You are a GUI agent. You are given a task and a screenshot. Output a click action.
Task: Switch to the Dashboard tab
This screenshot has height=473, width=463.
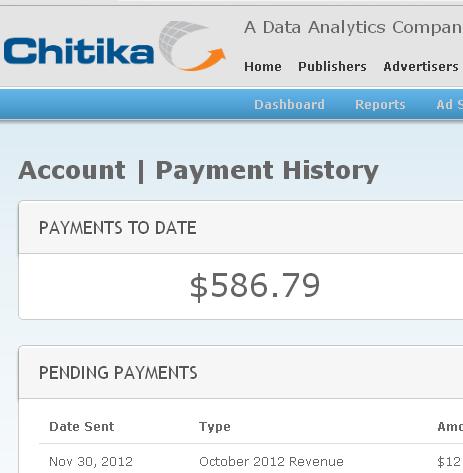point(289,105)
